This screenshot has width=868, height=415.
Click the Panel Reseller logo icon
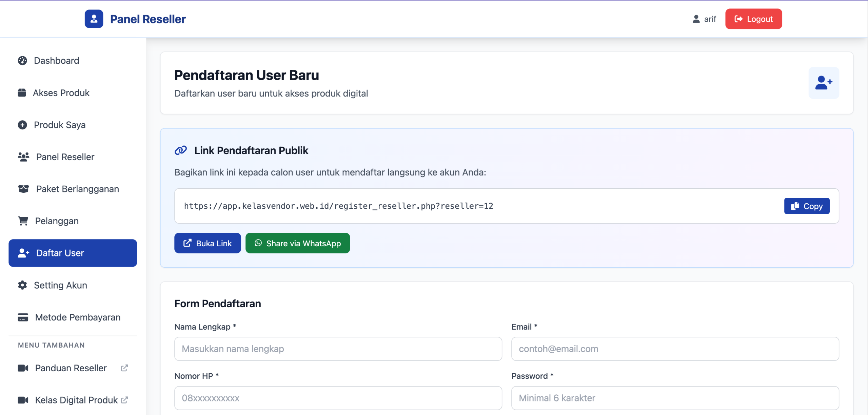(94, 19)
